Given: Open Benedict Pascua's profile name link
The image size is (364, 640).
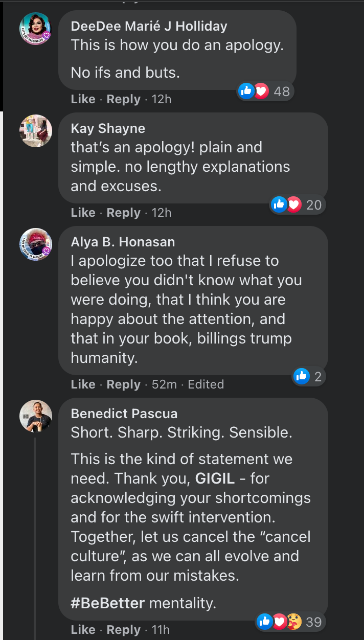Looking at the screenshot, I should coord(124,413).
